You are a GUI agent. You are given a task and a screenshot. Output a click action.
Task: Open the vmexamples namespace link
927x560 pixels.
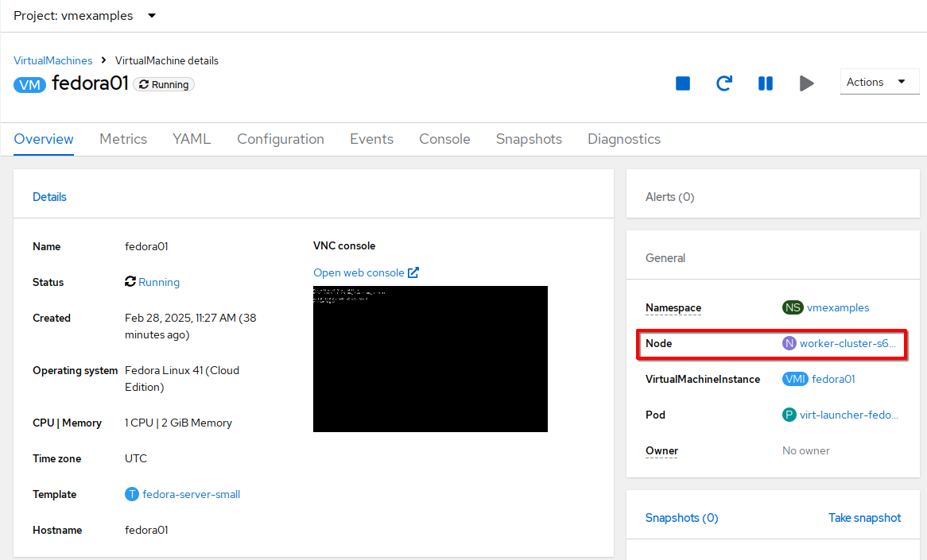[x=838, y=307]
